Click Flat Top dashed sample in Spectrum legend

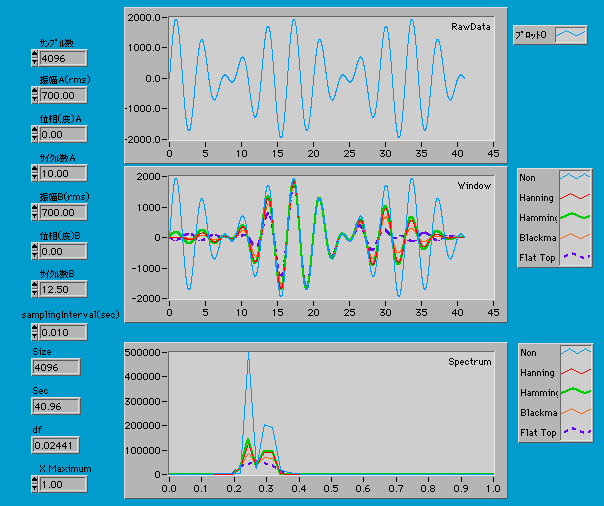point(576,434)
